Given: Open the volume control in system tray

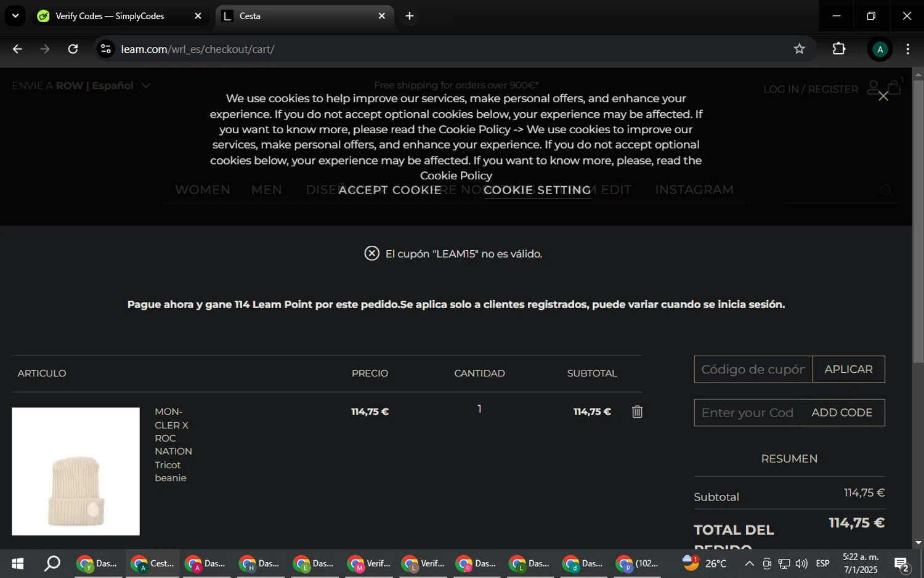Looking at the screenshot, I should point(801,563).
